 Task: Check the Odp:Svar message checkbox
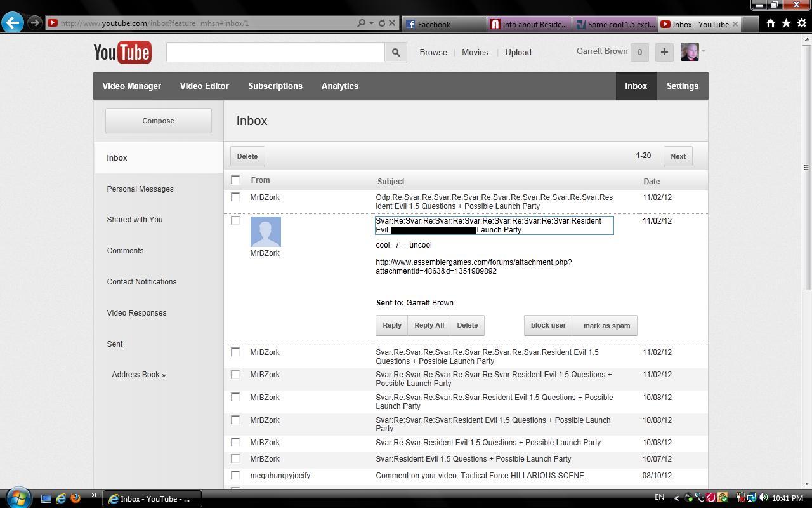coord(235,197)
